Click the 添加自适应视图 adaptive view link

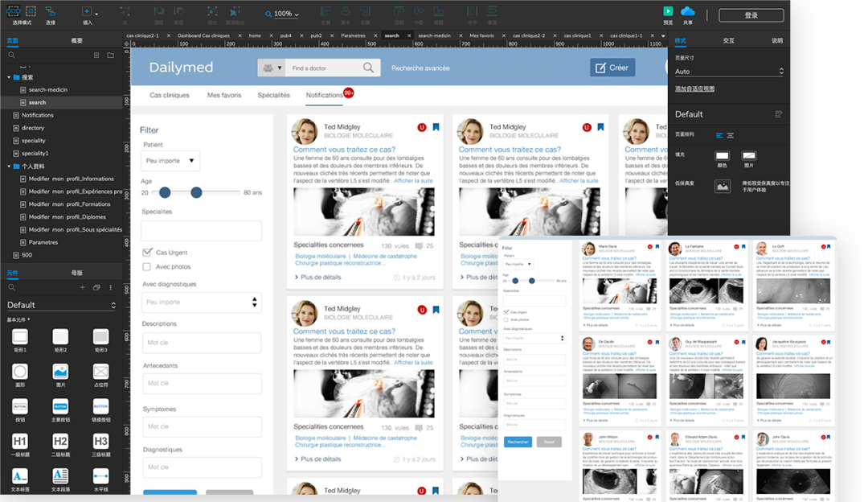[694, 88]
